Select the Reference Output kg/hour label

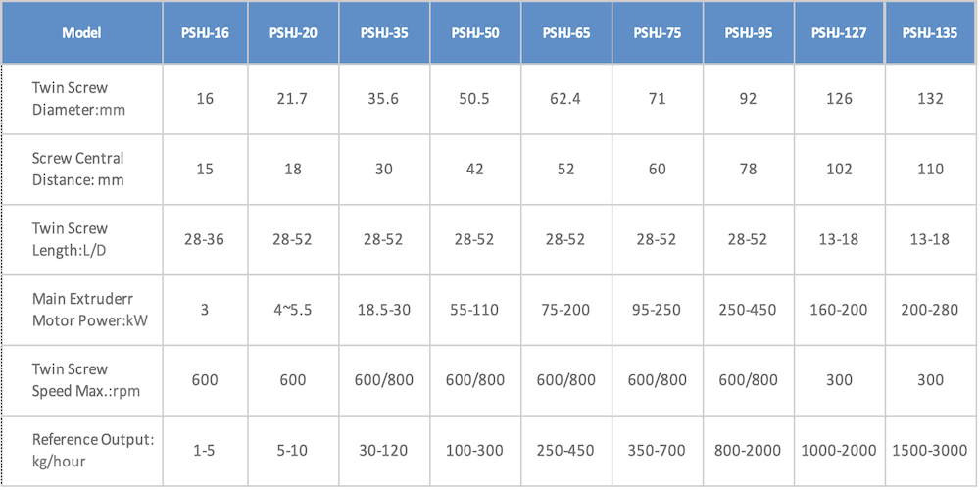(x=93, y=450)
